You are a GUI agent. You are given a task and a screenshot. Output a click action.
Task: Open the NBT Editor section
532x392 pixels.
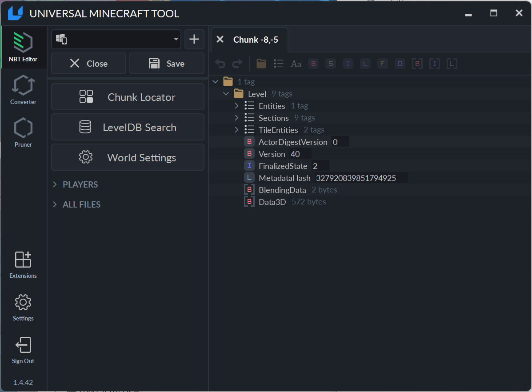click(x=23, y=47)
